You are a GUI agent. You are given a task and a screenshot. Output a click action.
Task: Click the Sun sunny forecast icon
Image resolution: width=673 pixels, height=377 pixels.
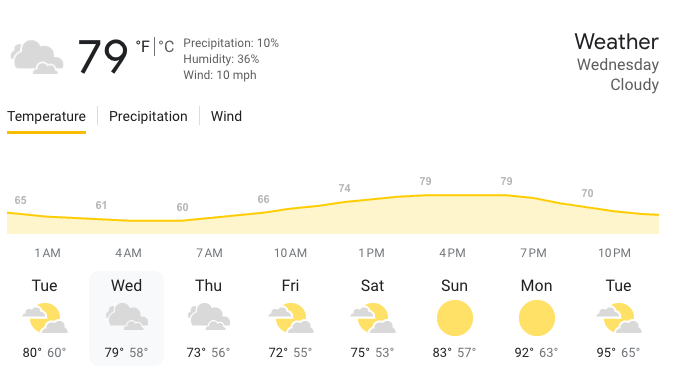tap(455, 318)
